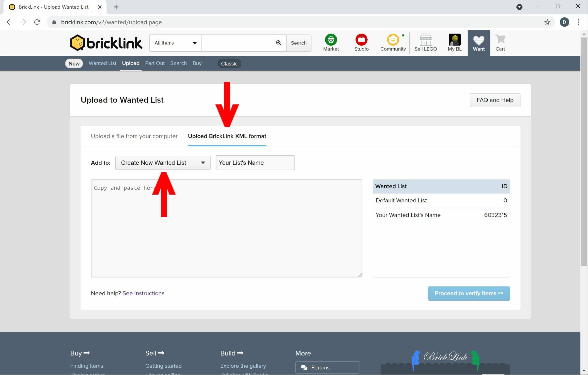The width and height of the screenshot is (588, 375).
Task: Open the Market icon
Action: (x=331, y=40)
